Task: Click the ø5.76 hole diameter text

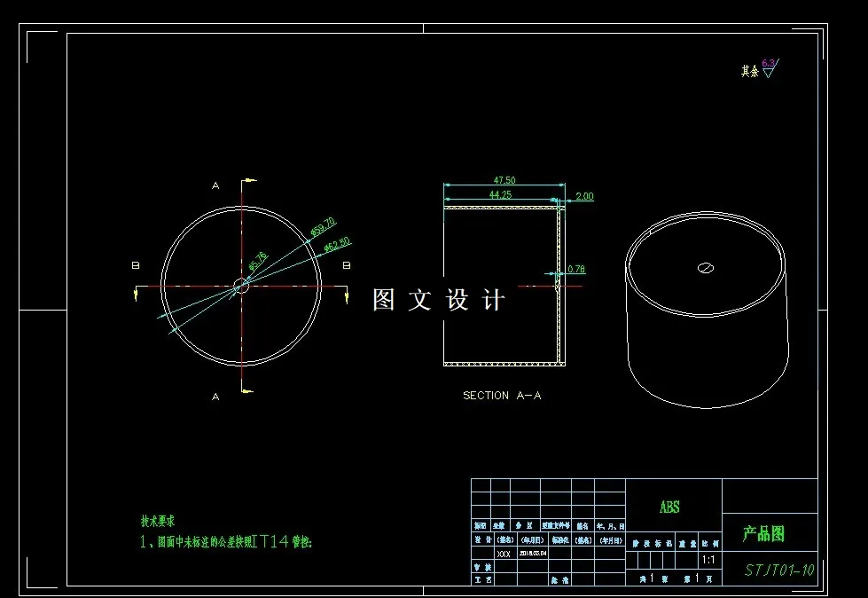Action: (257, 262)
